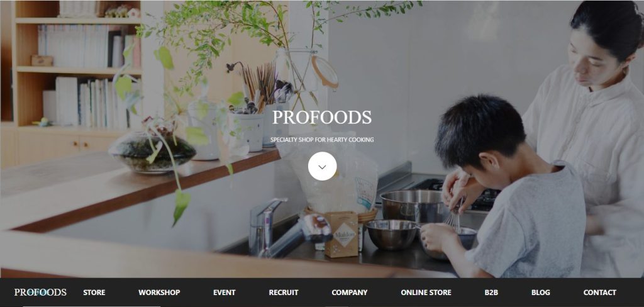Open the B2B page
Screen dimensions: 644x307
click(491, 293)
